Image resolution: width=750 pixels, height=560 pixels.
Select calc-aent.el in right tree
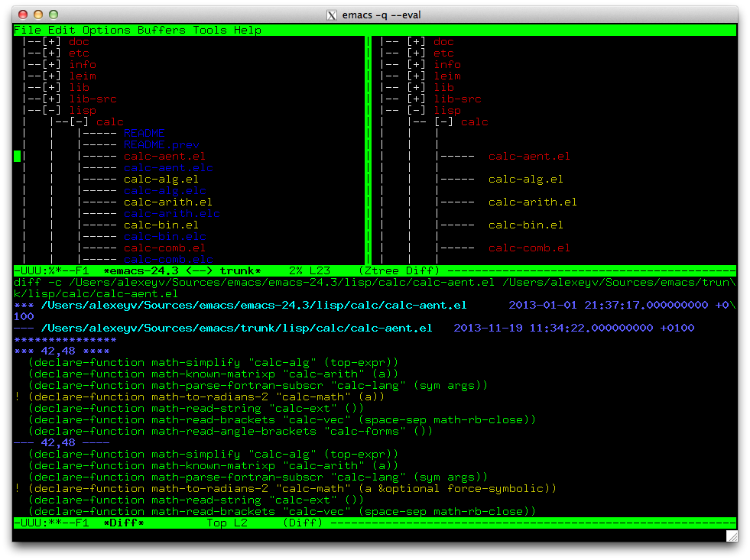click(530, 157)
